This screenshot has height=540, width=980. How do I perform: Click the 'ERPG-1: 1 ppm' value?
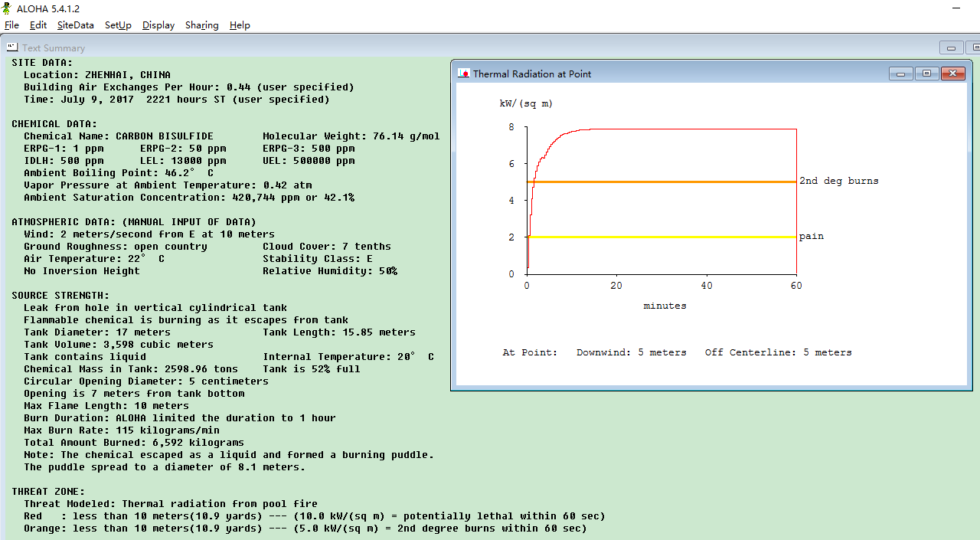click(64, 149)
